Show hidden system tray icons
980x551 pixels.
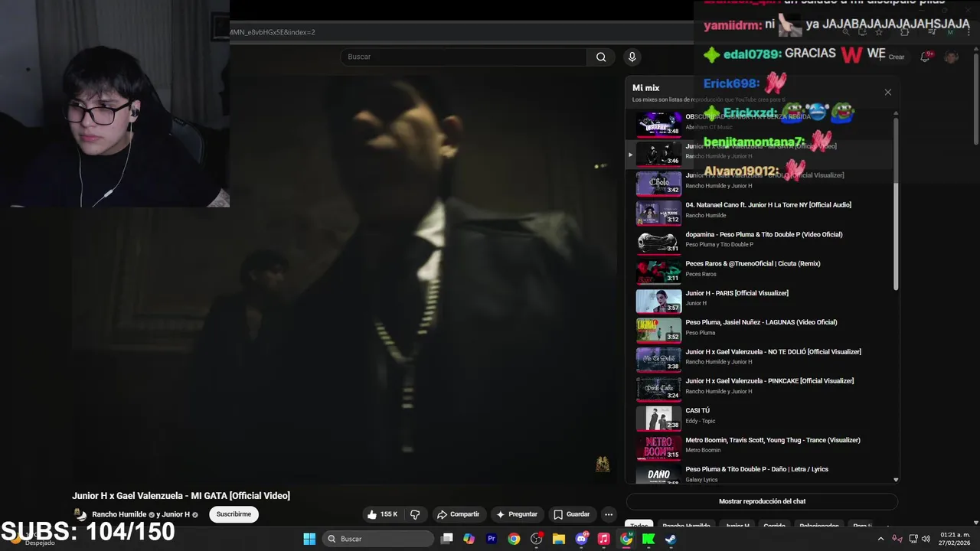(880, 539)
